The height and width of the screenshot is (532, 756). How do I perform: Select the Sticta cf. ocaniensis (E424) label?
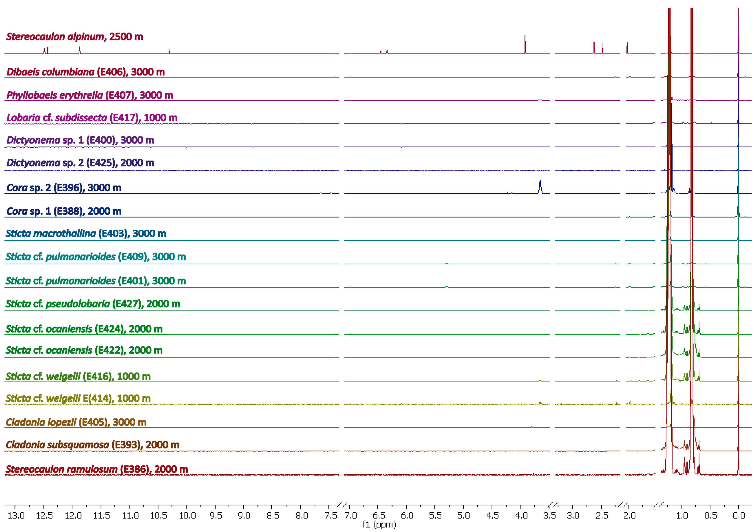point(84,329)
